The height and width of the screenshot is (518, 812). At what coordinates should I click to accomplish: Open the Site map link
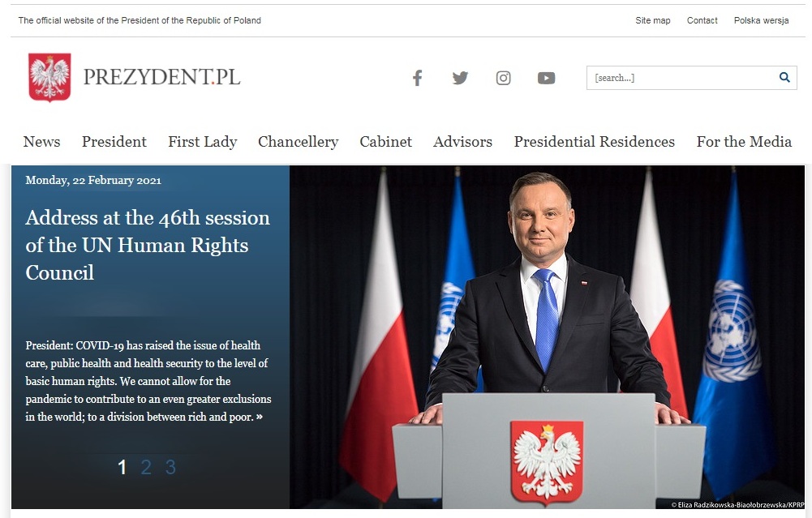[x=652, y=21]
